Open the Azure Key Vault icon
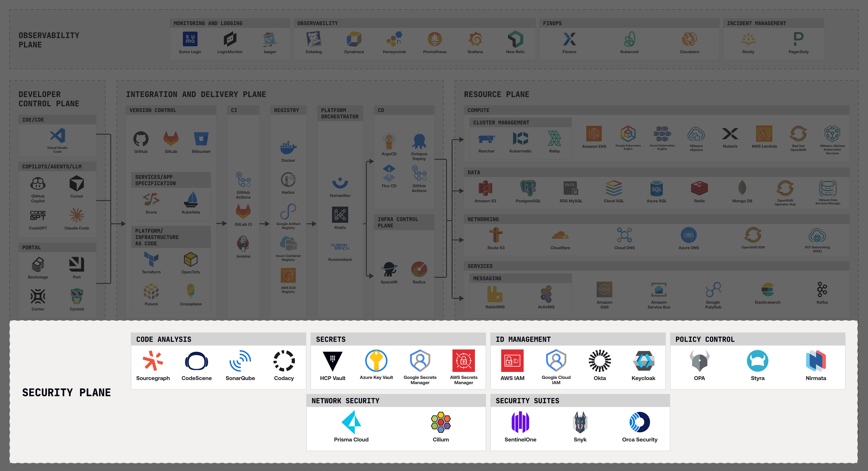The width and height of the screenshot is (868, 471). click(376, 360)
